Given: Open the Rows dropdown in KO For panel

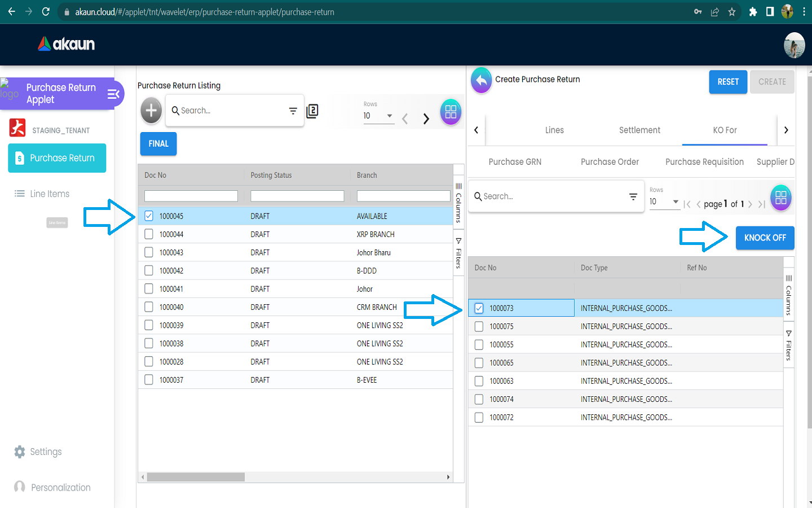Looking at the screenshot, I should click(x=664, y=202).
